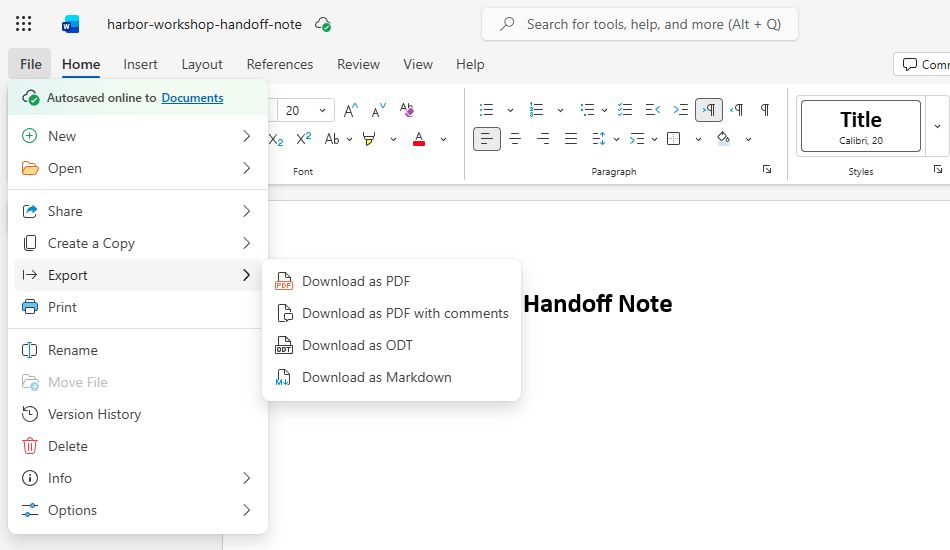Change case with the Ab icon
950x550 pixels.
click(x=332, y=139)
